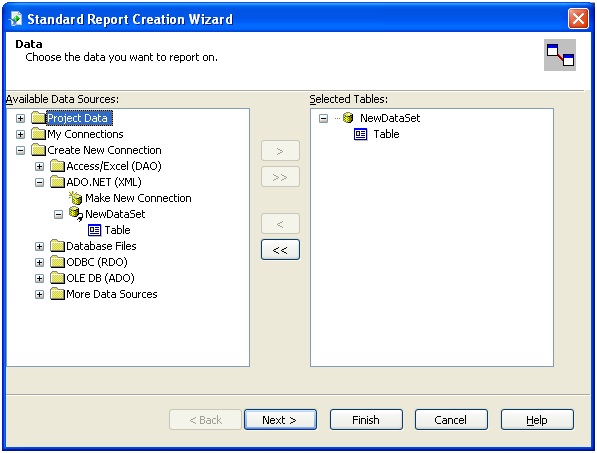597x453 pixels.
Task: Click the Make New Connection icon
Action: (x=75, y=198)
